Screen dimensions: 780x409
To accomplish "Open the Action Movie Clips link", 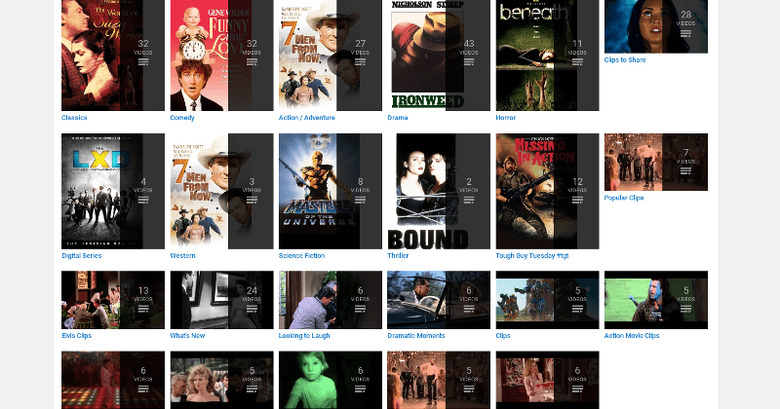I will 632,336.
